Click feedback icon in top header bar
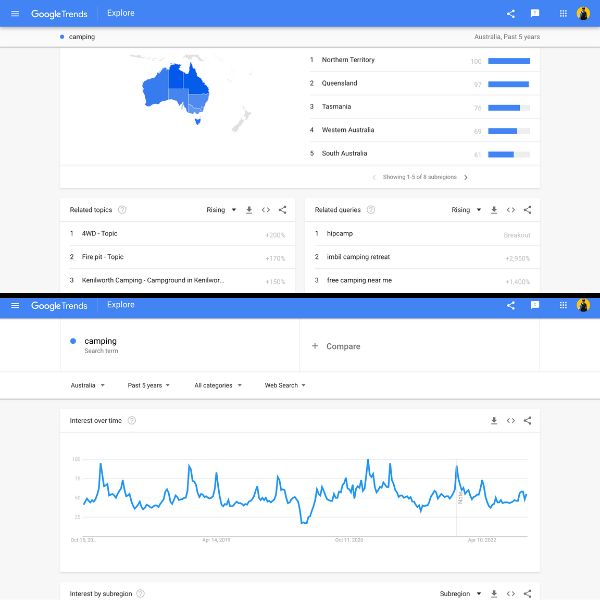The width and height of the screenshot is (600, 600). tap(535, 13)
